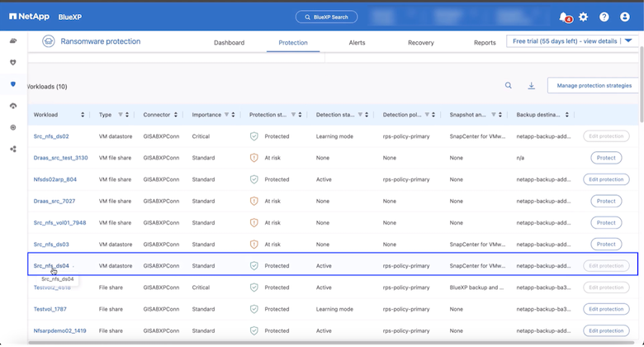Switch to the Dashboard tab
The width and height of the screenshot is (644, 347).
[x=229, y=43]
